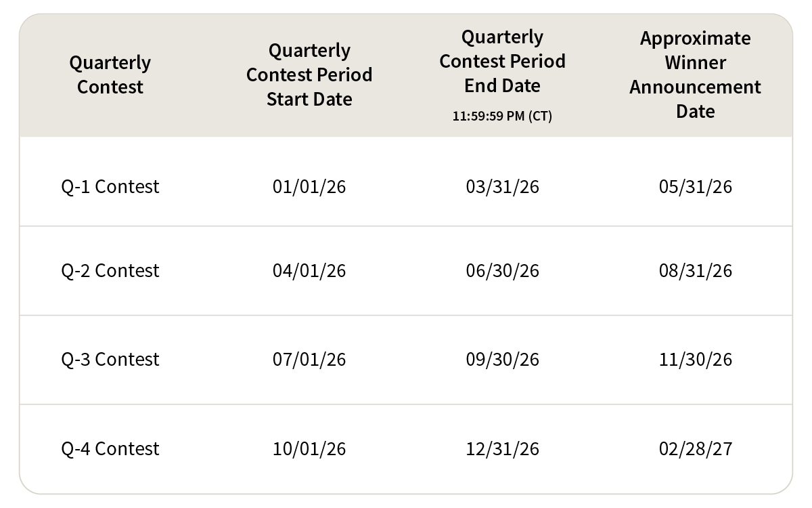The width and height of the screenshot is (812, 508).
Task: Click the 05/31/26 announcement date cell
Action: [x=695, y=186]
